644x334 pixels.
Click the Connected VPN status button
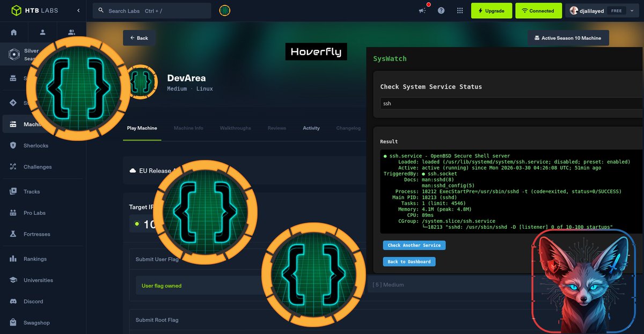pos(538,11)
